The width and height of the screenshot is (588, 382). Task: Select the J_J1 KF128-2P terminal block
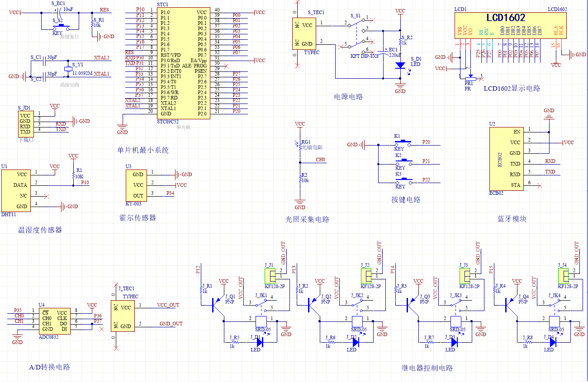(x=270, y=274)
